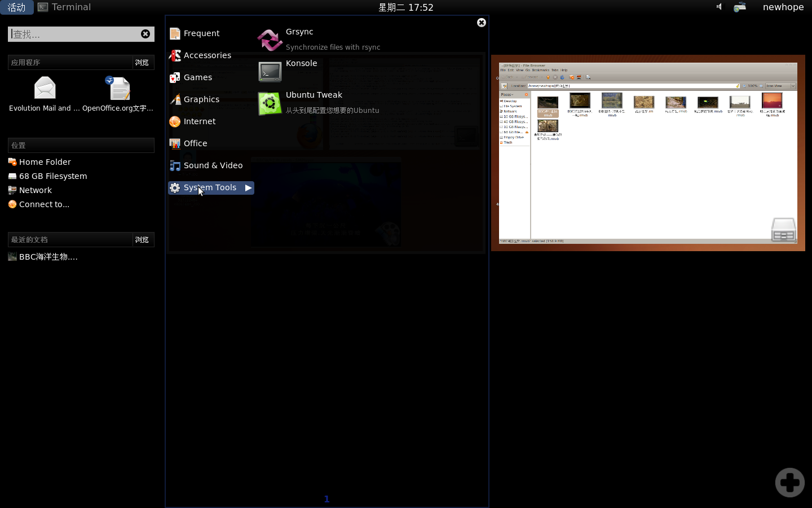Click the System Tools gear icon
Image resolution: width=812 pixels, height=508 pixels.
(175, 187)
